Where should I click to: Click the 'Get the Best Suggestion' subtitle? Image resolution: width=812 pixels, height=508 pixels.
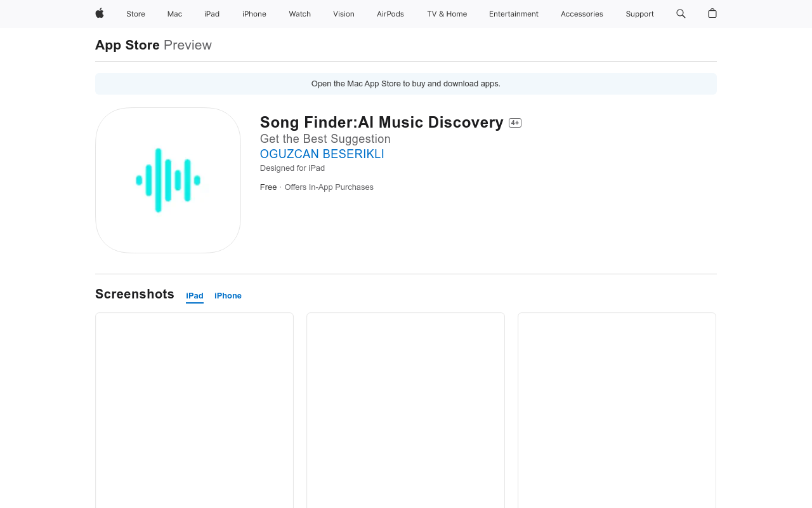tap(325, 139)
